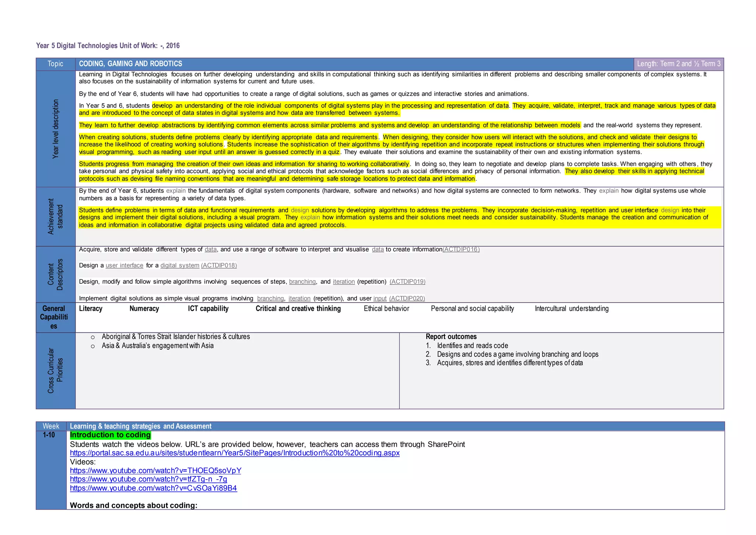Open the YouTube link ending CvSOaYi89B4
Screen dimensions: 756x535
click(x=153, y=488)
